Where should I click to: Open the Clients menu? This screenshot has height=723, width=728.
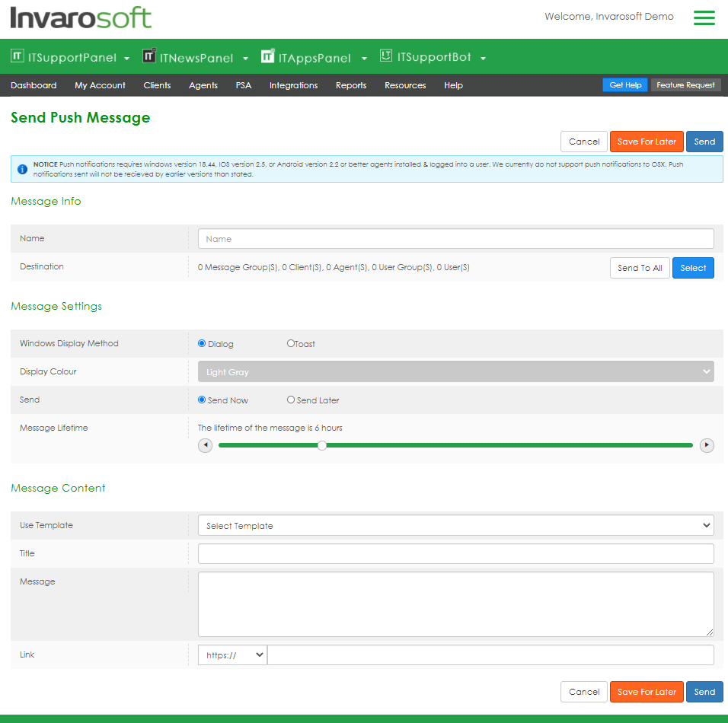coord(157,85)
